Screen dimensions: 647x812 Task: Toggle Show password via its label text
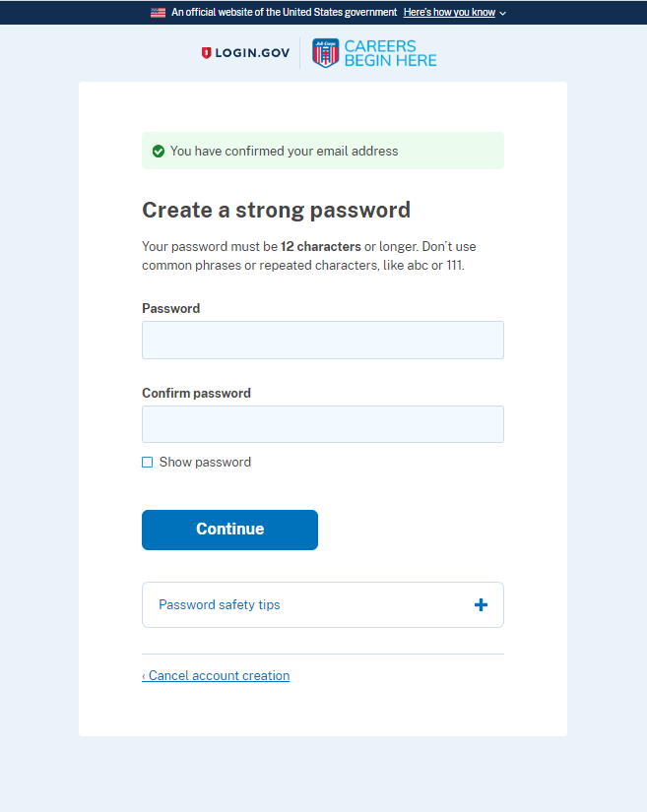click(x=205, y=462)
